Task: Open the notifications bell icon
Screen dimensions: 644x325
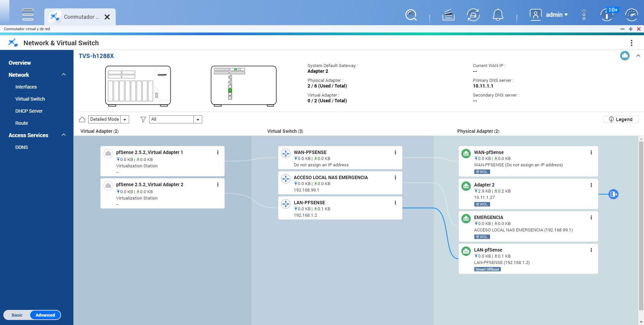Action: coord(498,15)
